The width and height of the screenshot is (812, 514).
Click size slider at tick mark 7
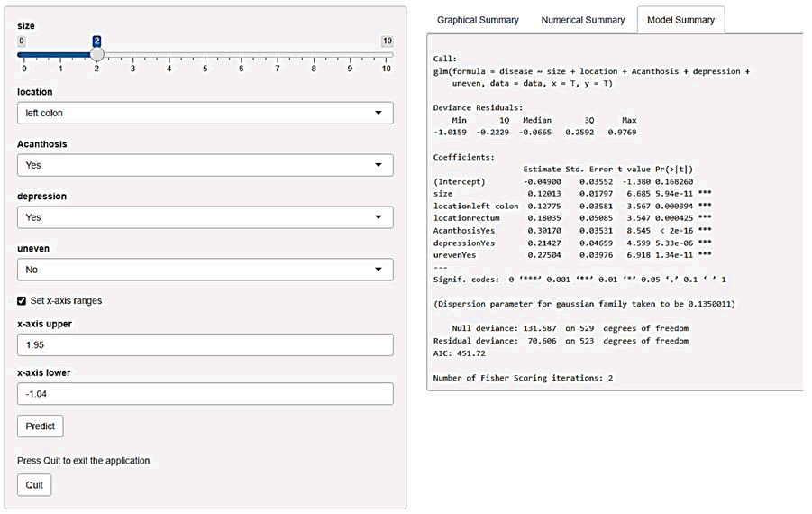(278, 54)
